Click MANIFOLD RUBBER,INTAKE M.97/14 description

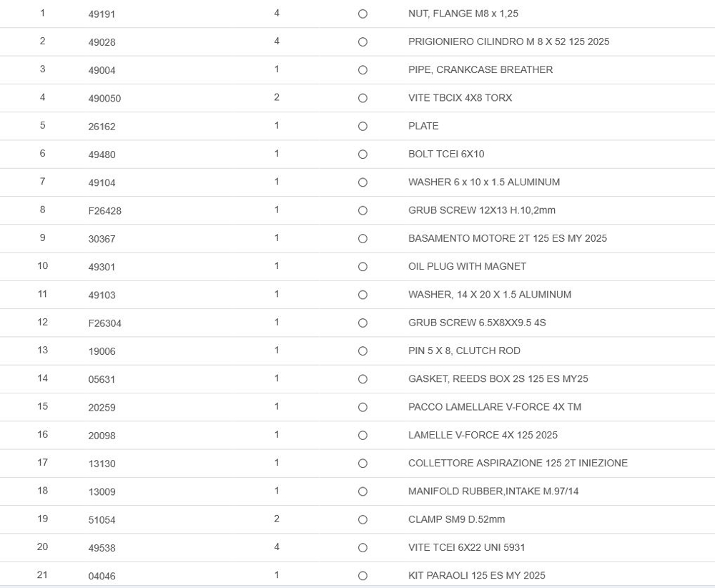(493, 491)
